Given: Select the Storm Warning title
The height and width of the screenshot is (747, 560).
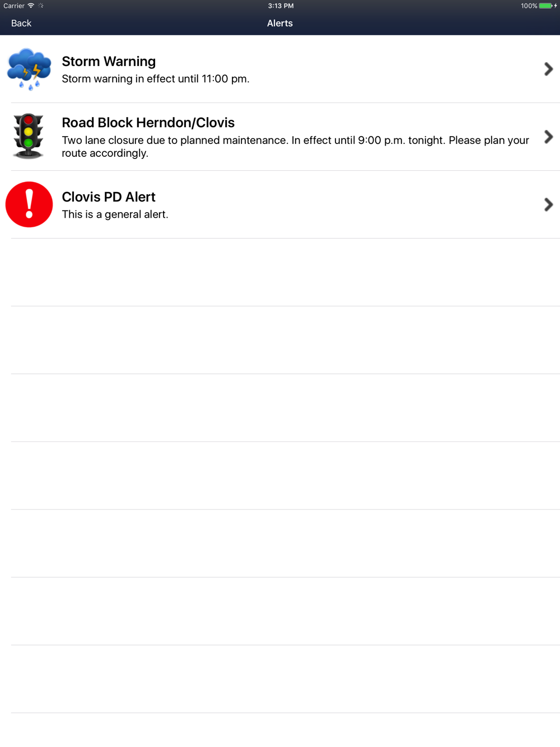Looking at the screenshot, I should (109, 61).
